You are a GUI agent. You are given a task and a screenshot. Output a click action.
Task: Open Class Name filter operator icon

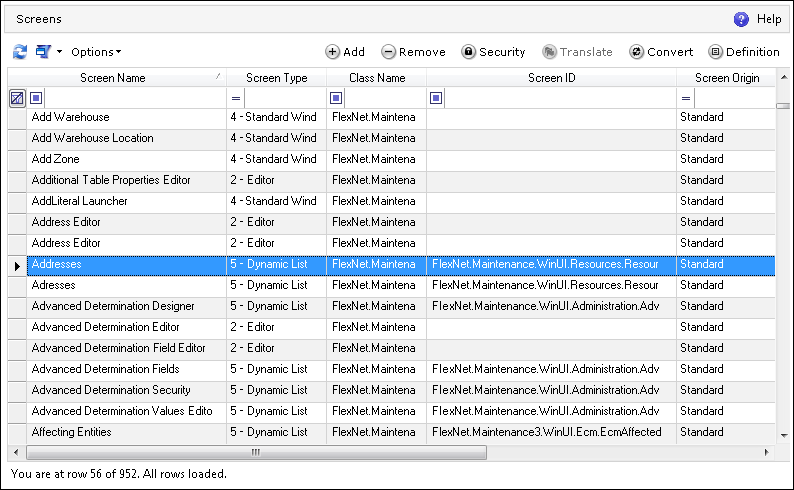[x=336, y=98]
